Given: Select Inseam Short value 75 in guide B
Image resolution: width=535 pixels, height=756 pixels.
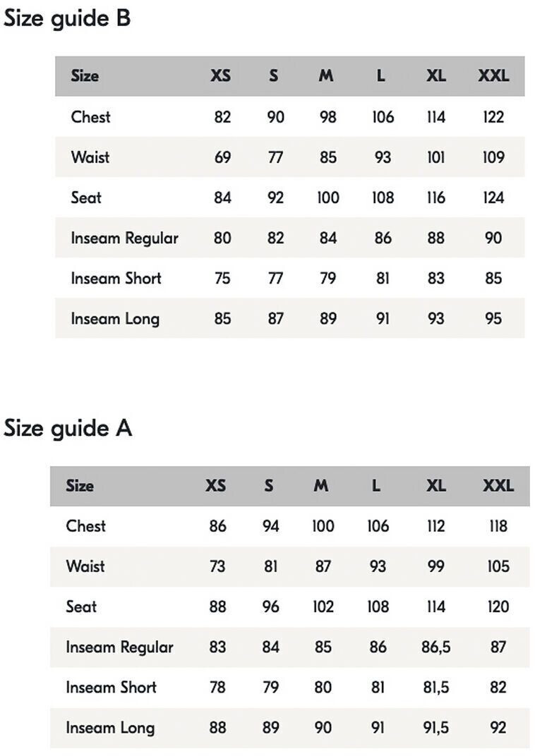Looking at the screenshot, I should [x=222, y=279].
